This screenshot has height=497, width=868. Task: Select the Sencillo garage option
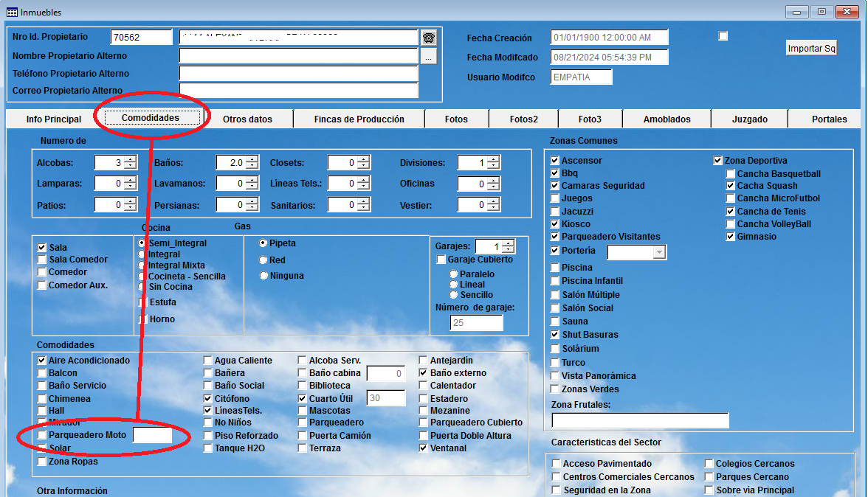[453, 295]
